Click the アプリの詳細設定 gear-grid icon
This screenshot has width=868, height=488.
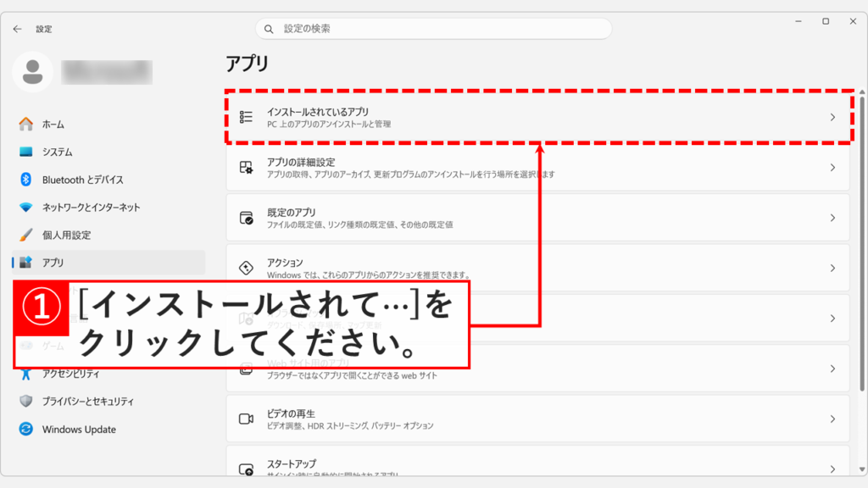(x=246, y=167)
